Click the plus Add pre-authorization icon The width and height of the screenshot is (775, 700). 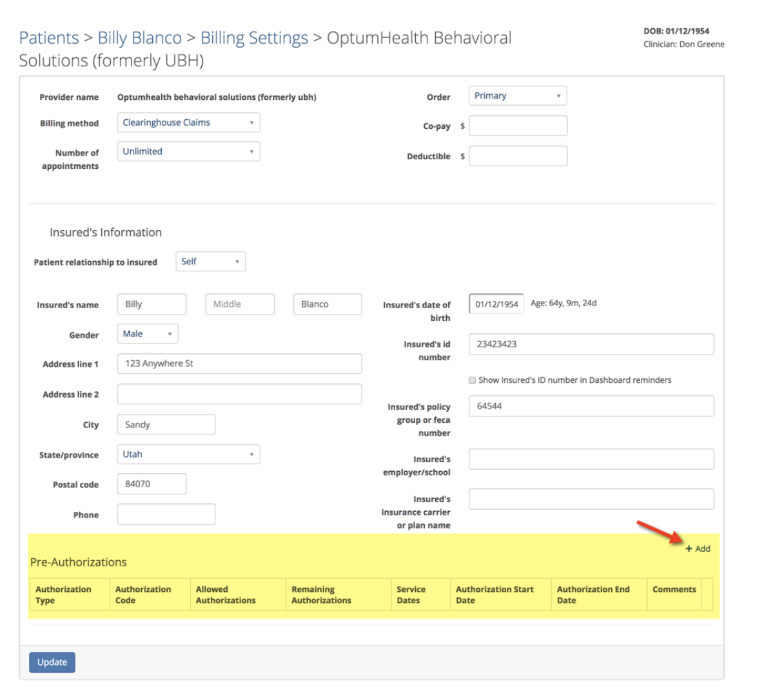pos(689,549)
